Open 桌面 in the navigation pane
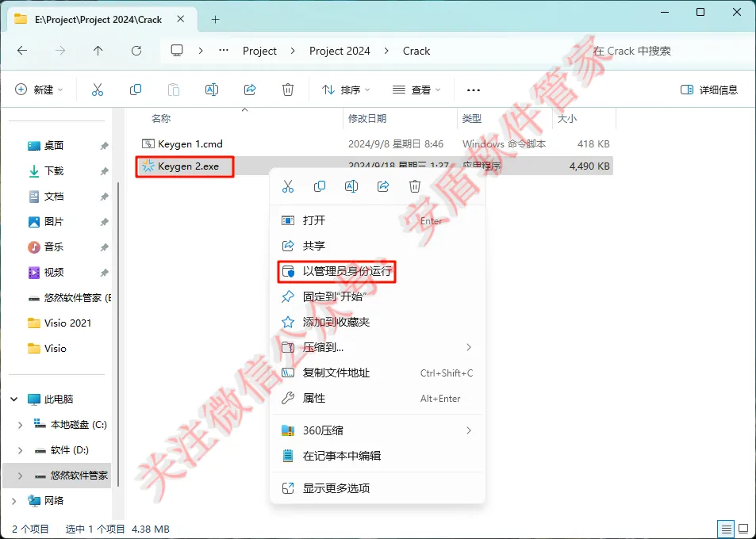The height and width of the screenshot is (539, 756). tap(53, 146)
